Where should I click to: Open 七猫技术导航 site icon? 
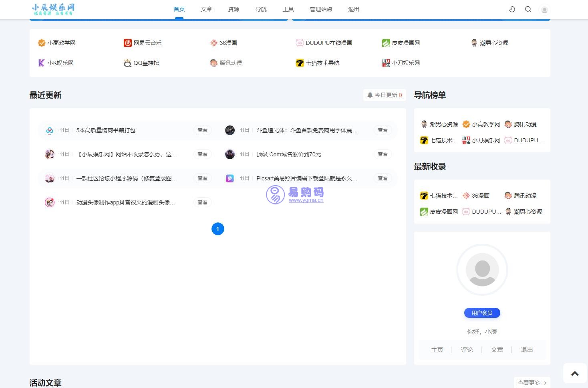300,63
